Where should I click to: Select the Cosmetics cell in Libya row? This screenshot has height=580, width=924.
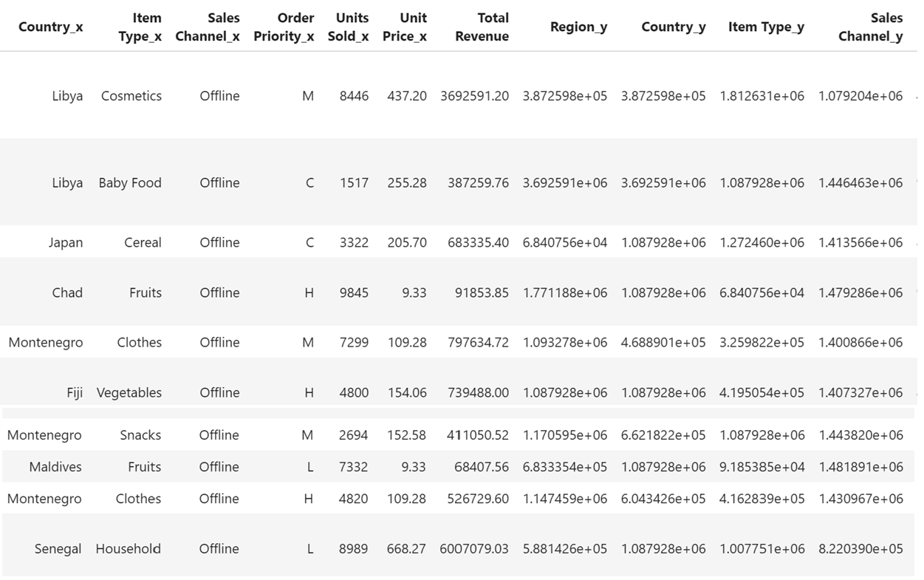(x=131, y=96)
